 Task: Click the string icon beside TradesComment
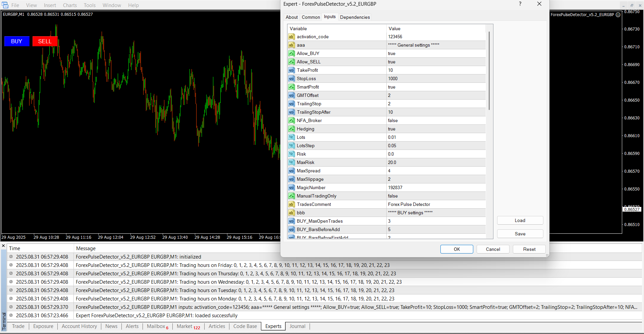[291, 205]
